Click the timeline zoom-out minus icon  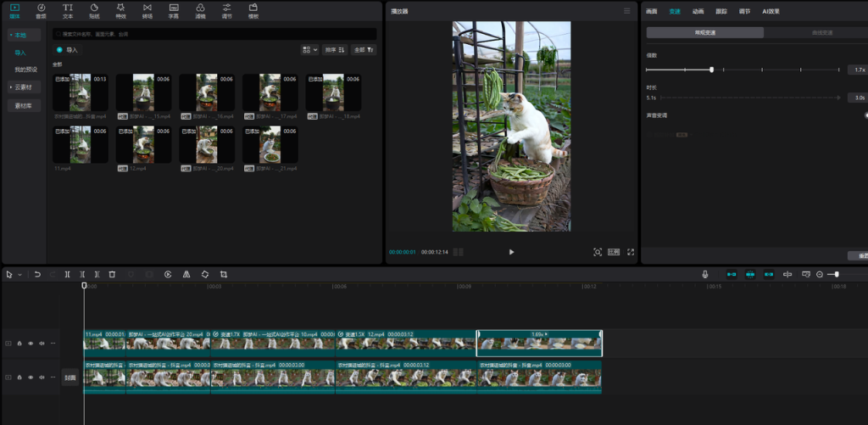pyautogui.click(x=820, y=274)
